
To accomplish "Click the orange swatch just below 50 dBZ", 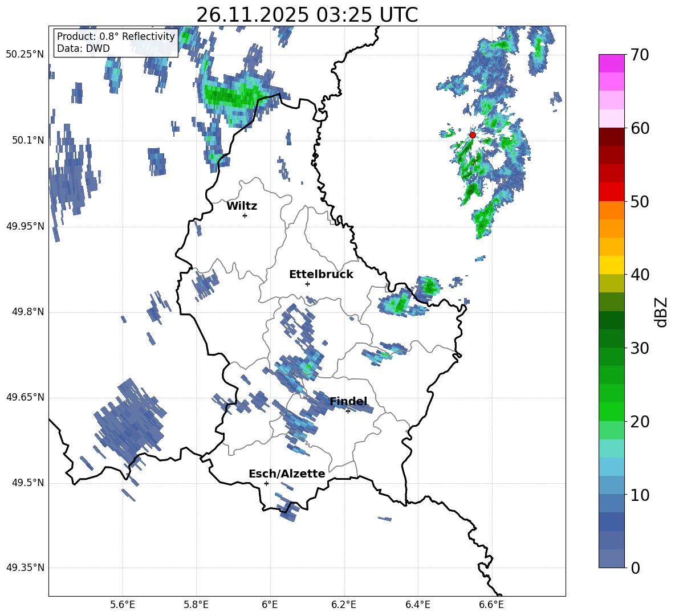I will [611, 210].
